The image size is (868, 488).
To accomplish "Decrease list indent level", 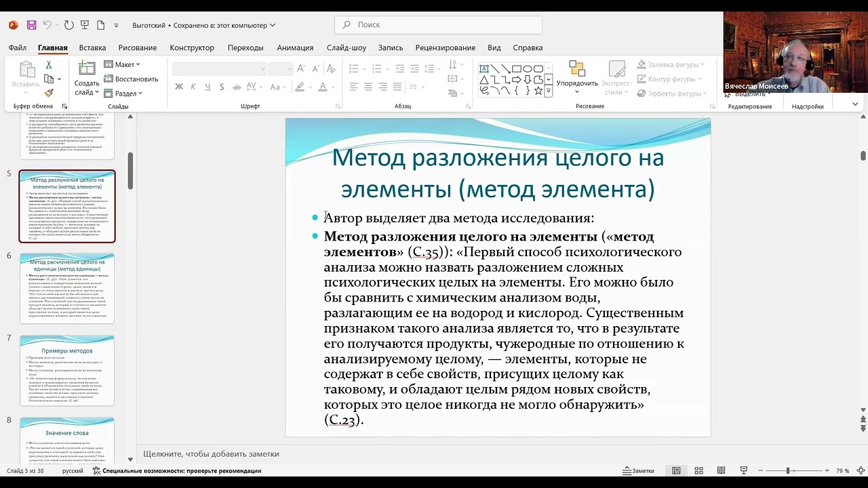I will coord(399,68).
